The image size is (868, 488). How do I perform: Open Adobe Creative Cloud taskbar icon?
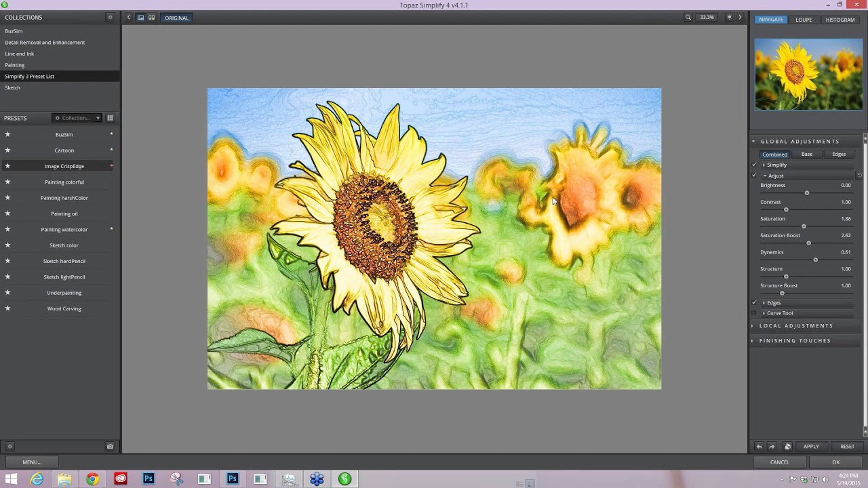click(x=121, y=479)
